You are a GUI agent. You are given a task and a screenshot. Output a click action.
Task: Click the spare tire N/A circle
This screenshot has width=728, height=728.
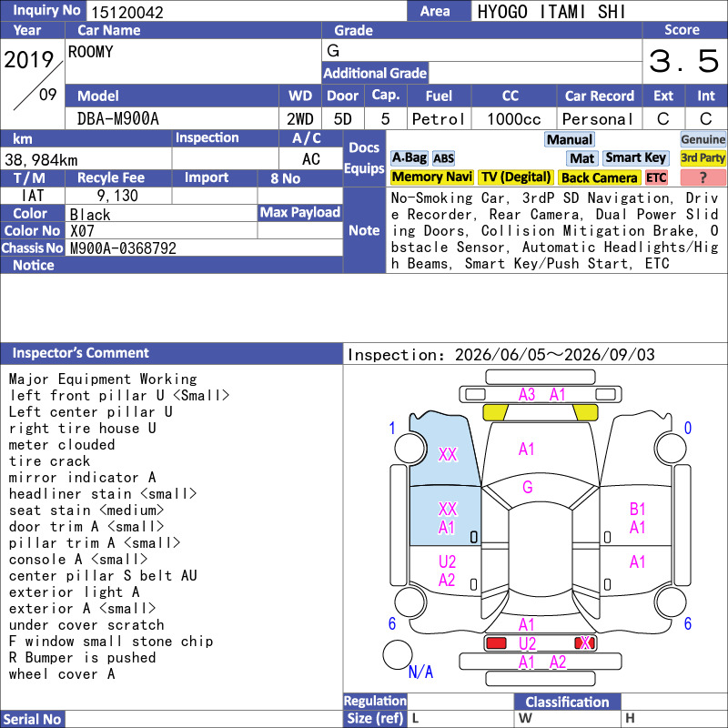point(398,654)
